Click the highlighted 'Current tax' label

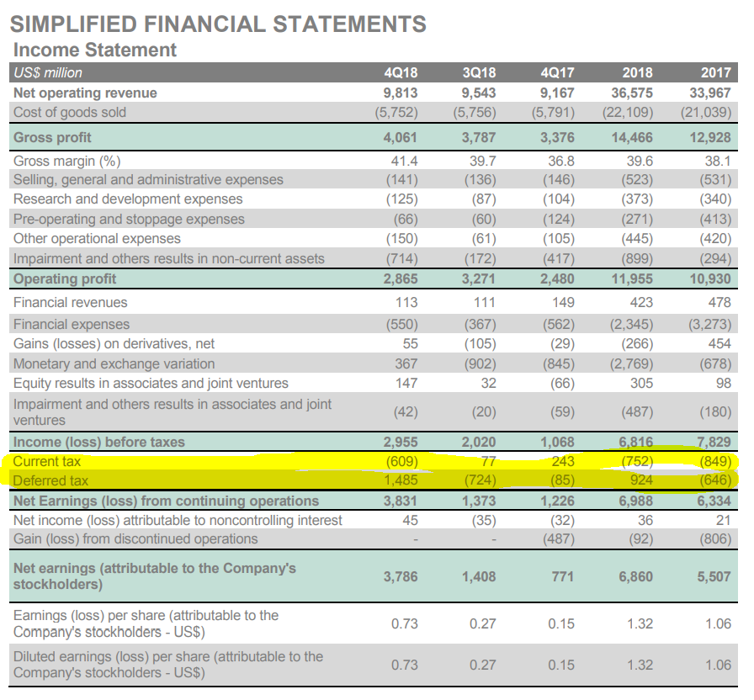[46, 462]
